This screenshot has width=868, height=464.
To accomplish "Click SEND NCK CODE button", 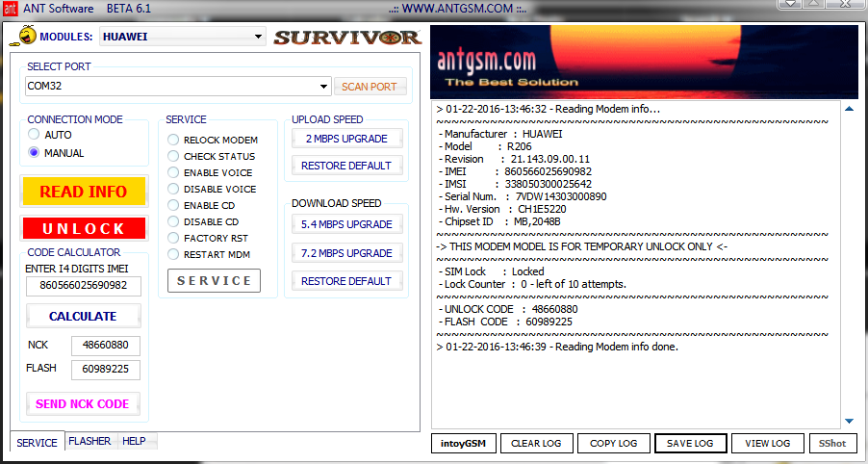I will click(82, 404).
